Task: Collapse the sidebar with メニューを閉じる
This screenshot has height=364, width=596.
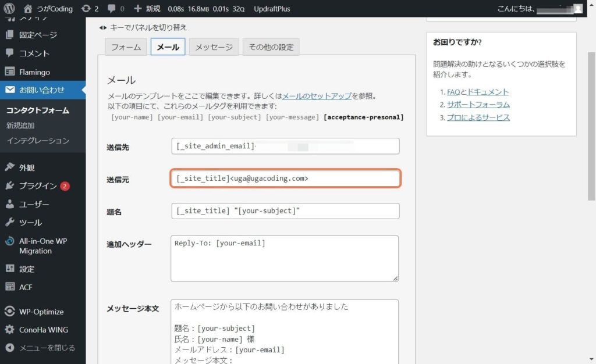Action: (x=40, y=348)
